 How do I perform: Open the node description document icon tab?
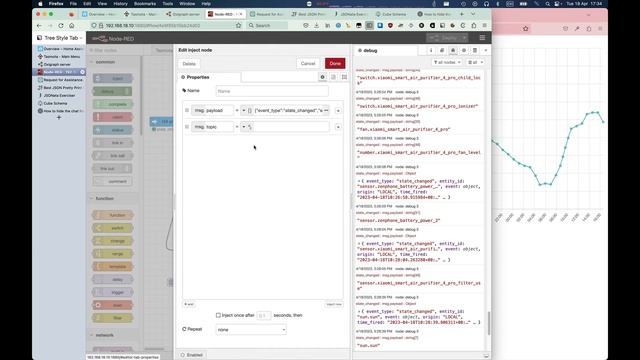click(333, 77)
